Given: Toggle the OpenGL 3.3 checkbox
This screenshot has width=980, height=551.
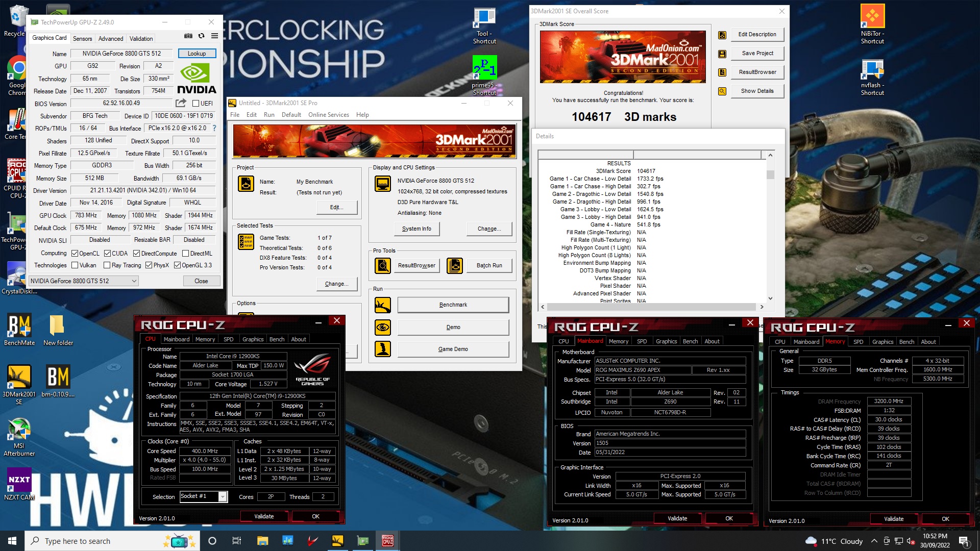Looking at the screenshot, I should click(178, 265).
